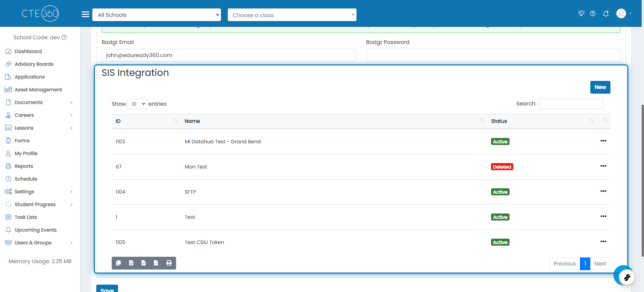This screenshot has height=292, width=644.
Task: Open the user avatar menu
Action: (624, 13)
